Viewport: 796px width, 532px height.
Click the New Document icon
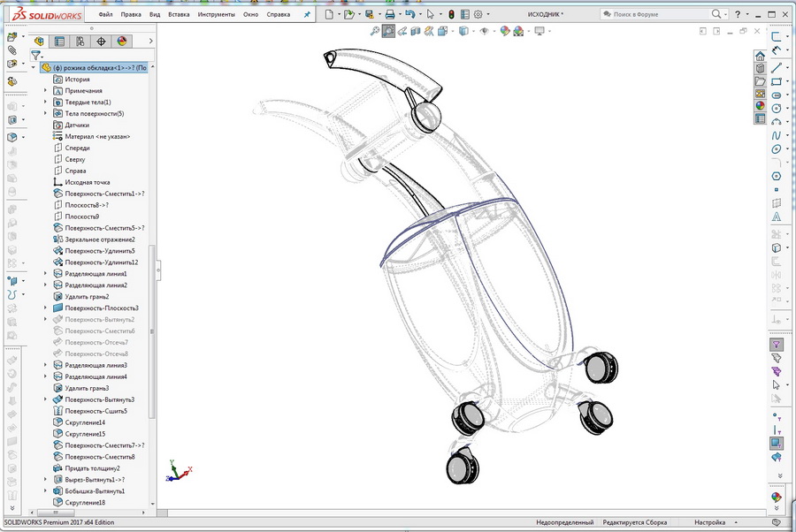tap(327, 14)
